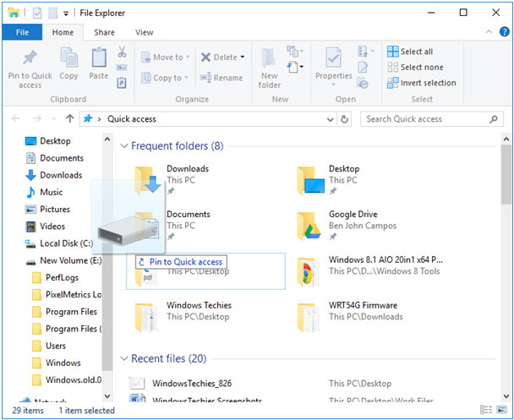Open the New item dropdown
The height and width of the screenshot is (420, 514).
(x=294, y=52)
